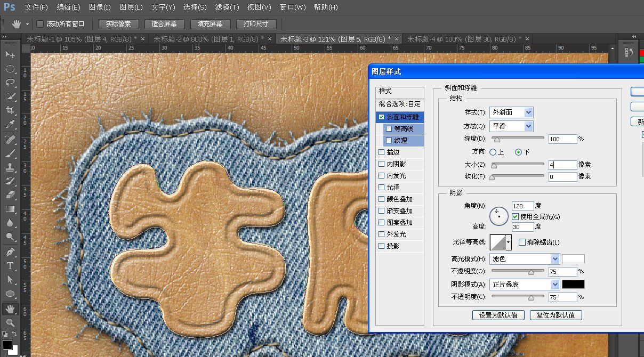Click the 设置为默认值 button

click(498, 315)
